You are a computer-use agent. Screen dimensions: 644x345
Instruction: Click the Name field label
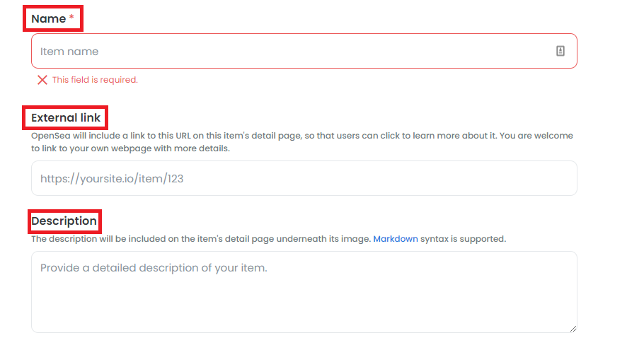[48, 19]
